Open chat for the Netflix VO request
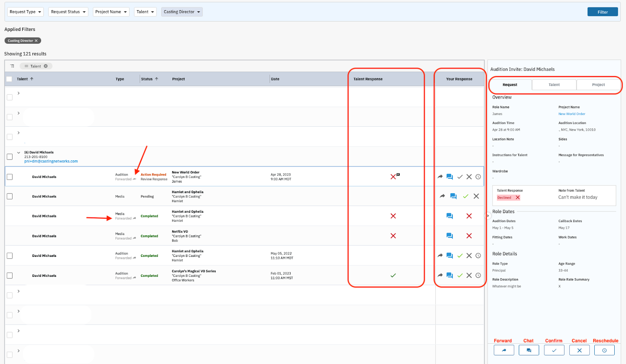This screenshot has height=364, width=626. click(450, 236)
